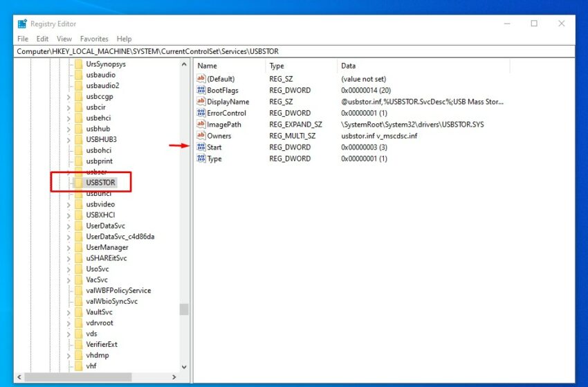
Task: Click the tree scroll down arrow
Action: pyautogui.click(x=184, y=367)
